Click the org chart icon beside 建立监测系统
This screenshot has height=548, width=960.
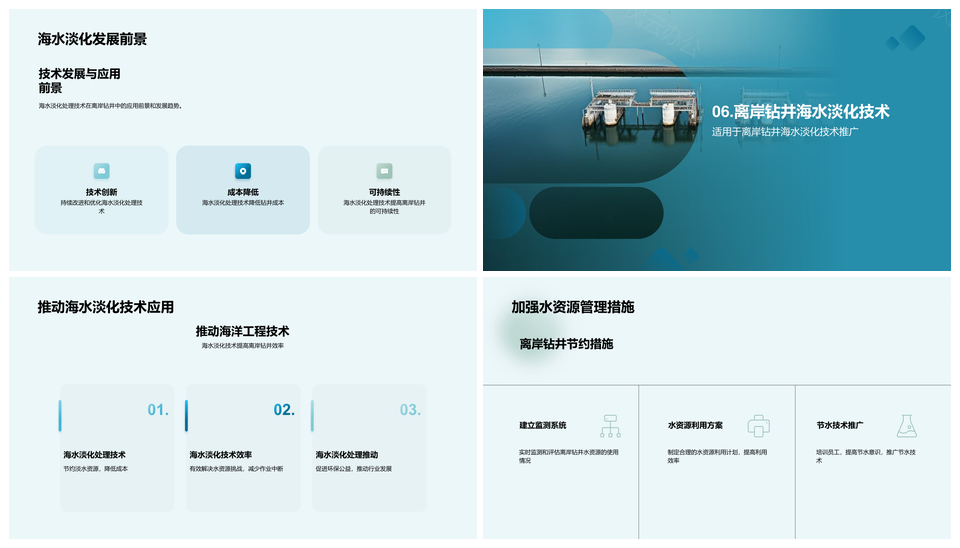(610, 426)
